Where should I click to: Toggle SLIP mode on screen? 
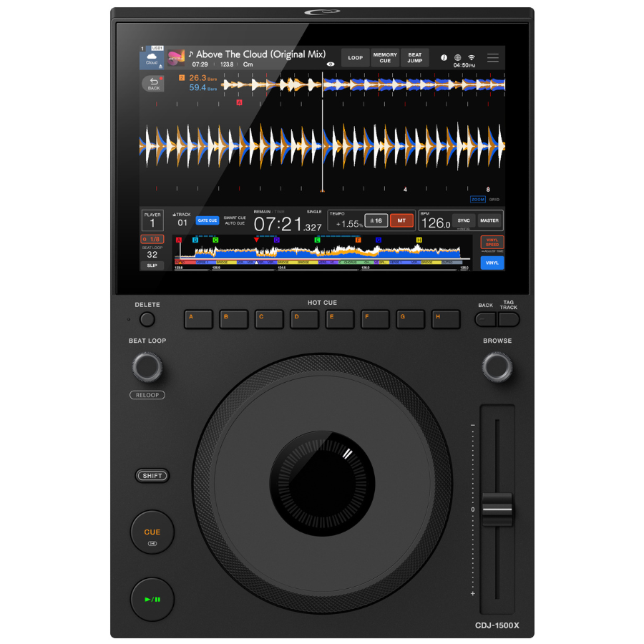point(152,265)
